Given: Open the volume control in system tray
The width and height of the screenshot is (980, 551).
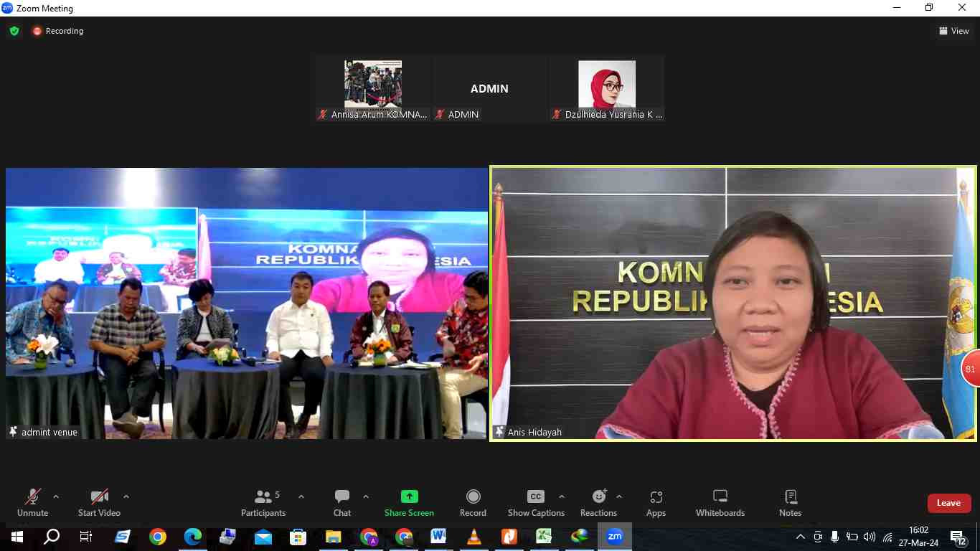Looking at the screenshot, I should click(870, 537).
